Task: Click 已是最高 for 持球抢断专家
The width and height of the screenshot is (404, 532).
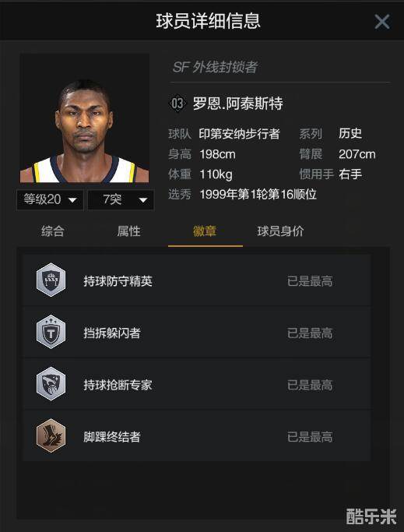Action: pos(310,385)
